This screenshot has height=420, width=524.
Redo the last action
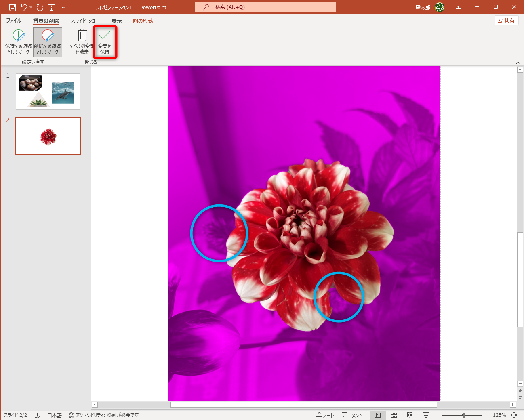pos(40,7)
